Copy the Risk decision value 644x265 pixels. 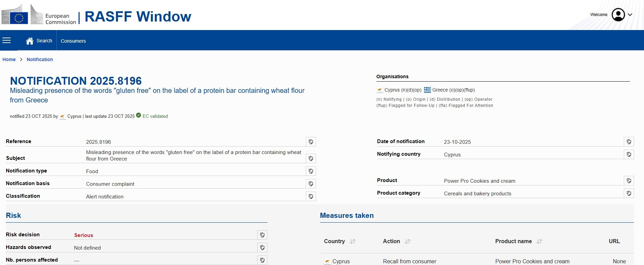(x=262, y=235)
